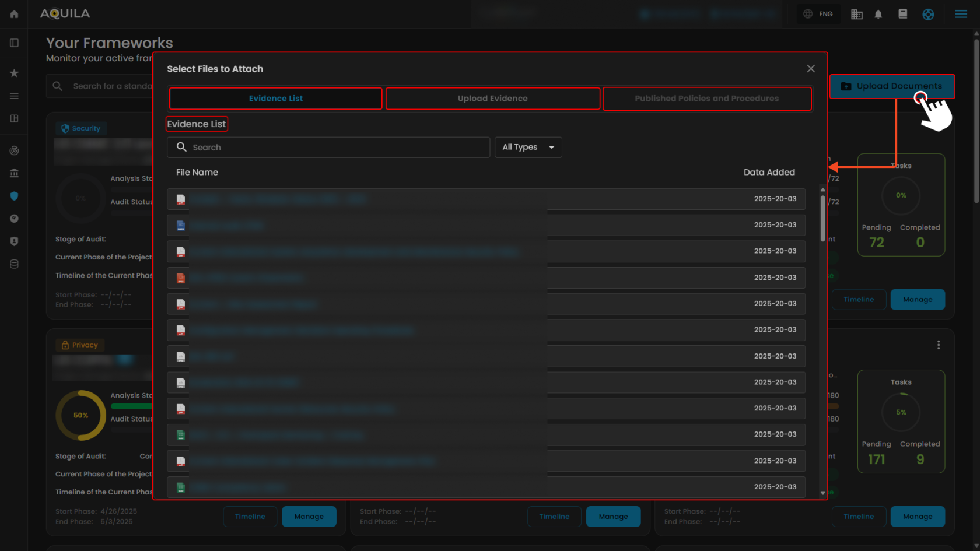This screenshot has width=980, height=551.
Task: Click the Upload Documents button
Action: [892, 86]
